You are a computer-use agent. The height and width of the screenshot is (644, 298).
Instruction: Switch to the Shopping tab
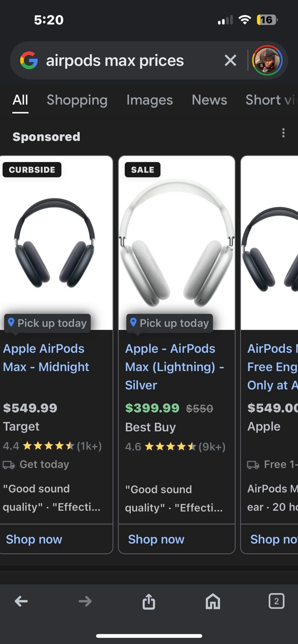click(x=77, y=100)
